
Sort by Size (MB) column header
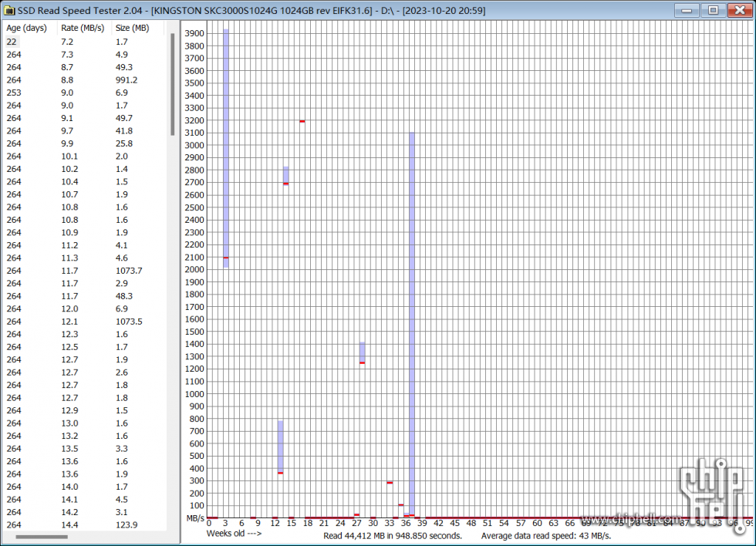[132, 28]
